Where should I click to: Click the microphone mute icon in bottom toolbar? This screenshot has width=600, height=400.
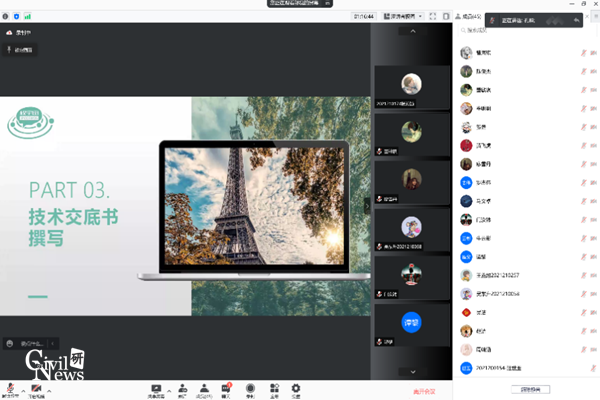(x=10, y=387)
